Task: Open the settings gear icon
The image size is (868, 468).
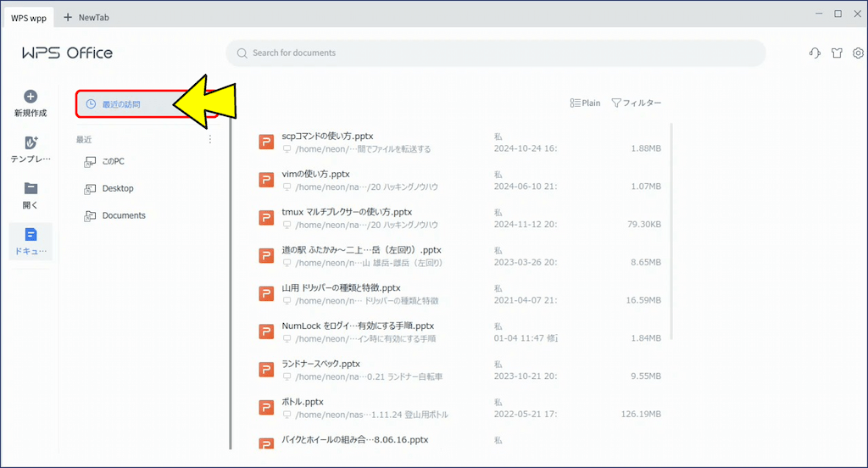Action: (x=858, y=53)
